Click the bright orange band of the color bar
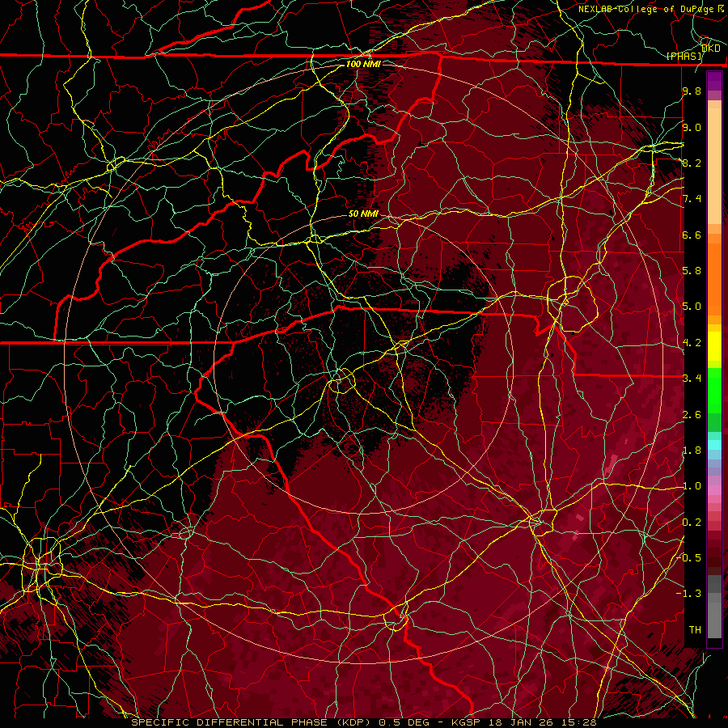The image size is (728, 728). coord(714,278)
